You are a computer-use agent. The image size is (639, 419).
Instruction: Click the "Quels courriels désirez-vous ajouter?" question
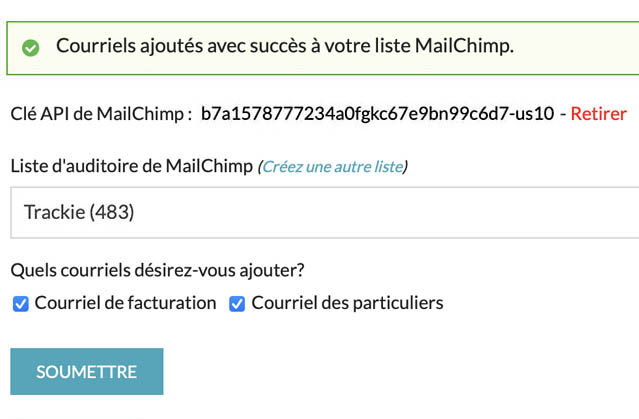tap(158, 269)
